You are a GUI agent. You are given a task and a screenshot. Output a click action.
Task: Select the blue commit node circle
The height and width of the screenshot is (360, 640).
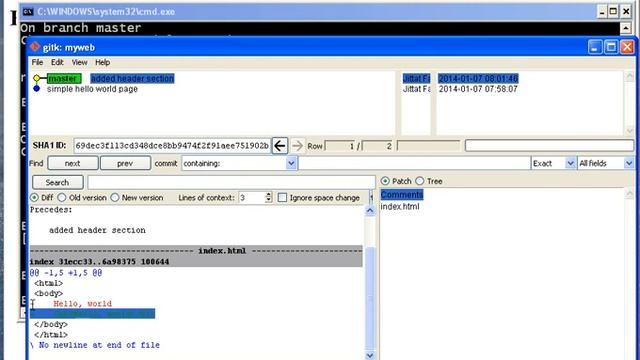point(37,88)
